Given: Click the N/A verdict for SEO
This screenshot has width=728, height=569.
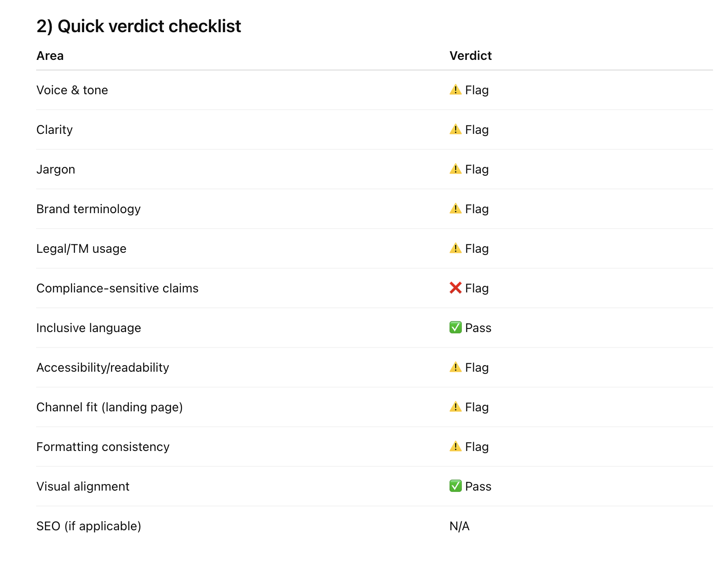Looking at the screenshot, I should click(459, 526).
